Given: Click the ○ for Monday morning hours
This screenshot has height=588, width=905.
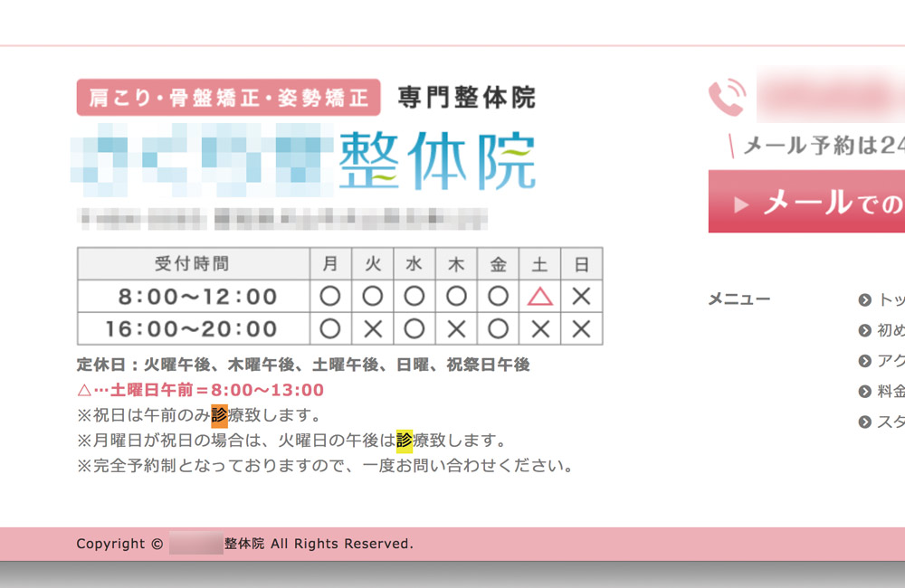Looking at the screenshot, I should pyautogui.click(x=330, y=296).
